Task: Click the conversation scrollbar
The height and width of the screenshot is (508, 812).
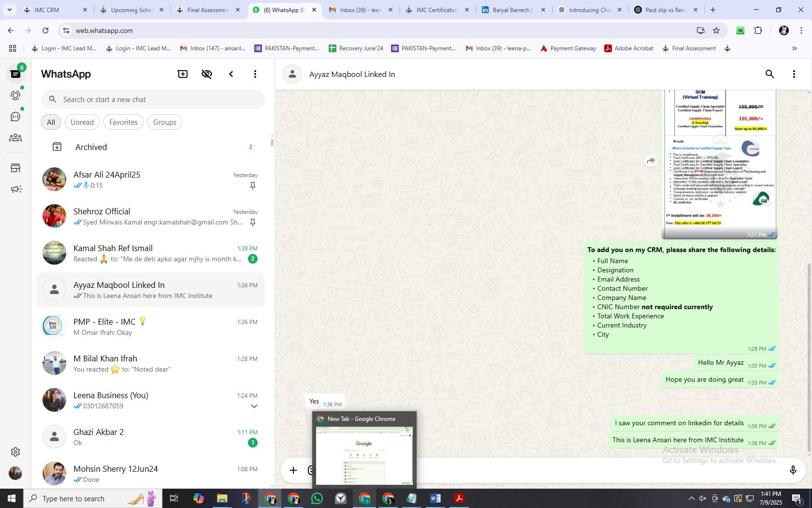Action: 808,358
